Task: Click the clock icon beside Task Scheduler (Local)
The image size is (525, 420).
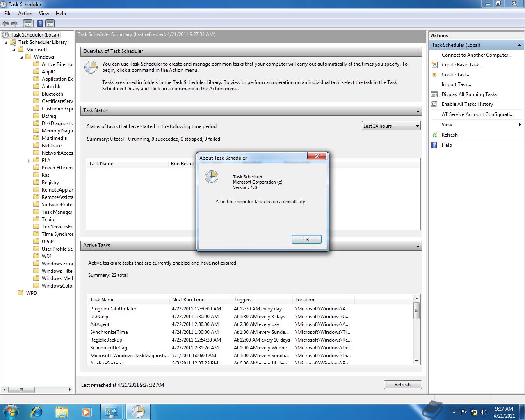Action: click(5, 35)
